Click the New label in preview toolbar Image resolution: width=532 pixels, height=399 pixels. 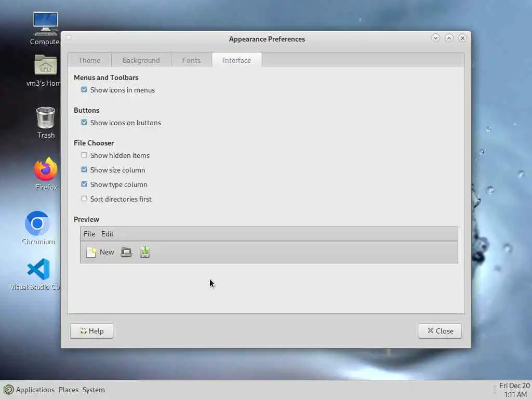107,252
